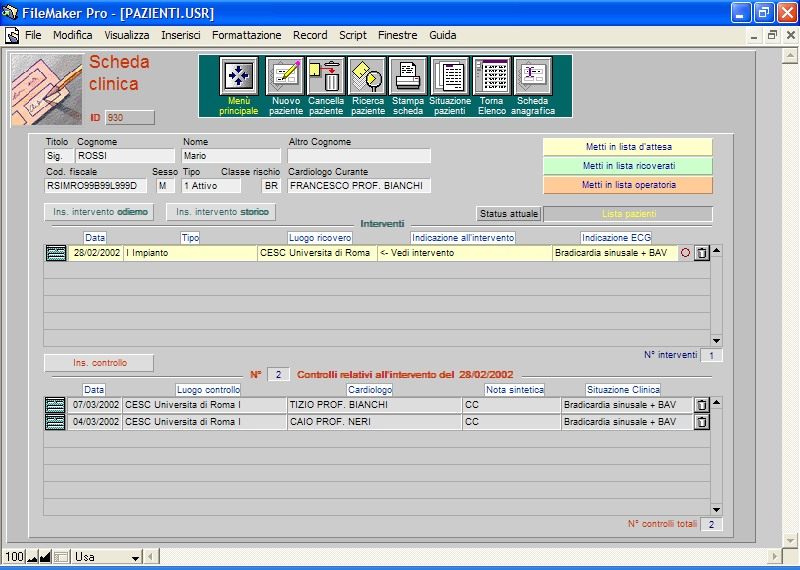This screenshot has width=800, height=570.
Task: Click the Nuovo paziente icon
Action: pyautogui.click(x=286, y=76)
